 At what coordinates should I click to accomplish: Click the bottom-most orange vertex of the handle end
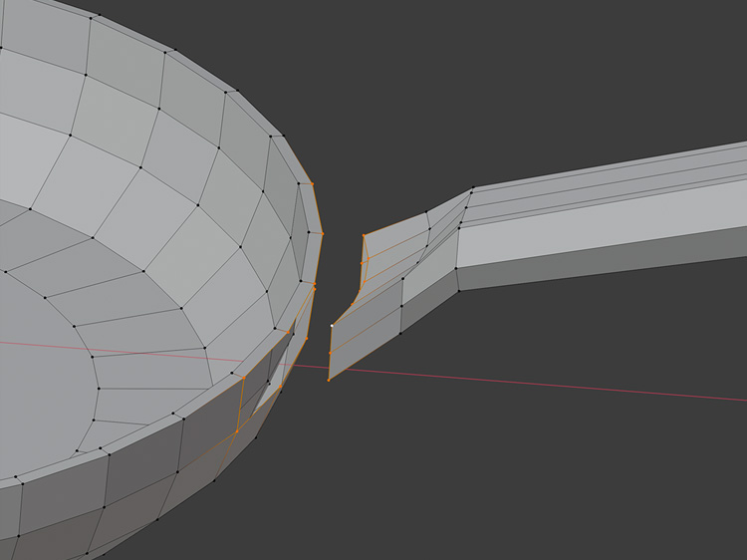click(x=330, y=379)
